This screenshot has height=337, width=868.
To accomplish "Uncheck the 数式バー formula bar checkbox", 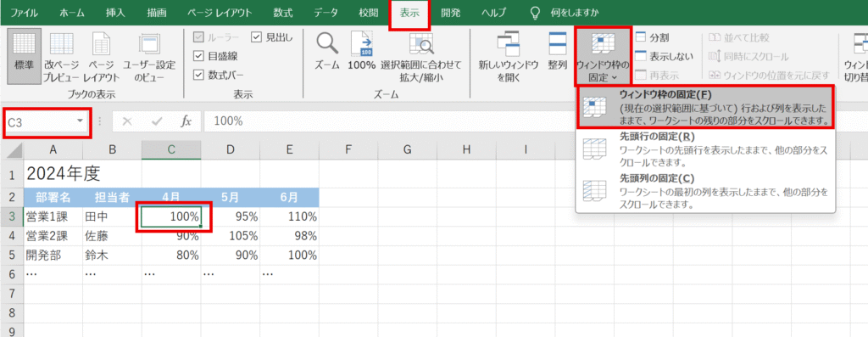I will (x=198, y=75).
